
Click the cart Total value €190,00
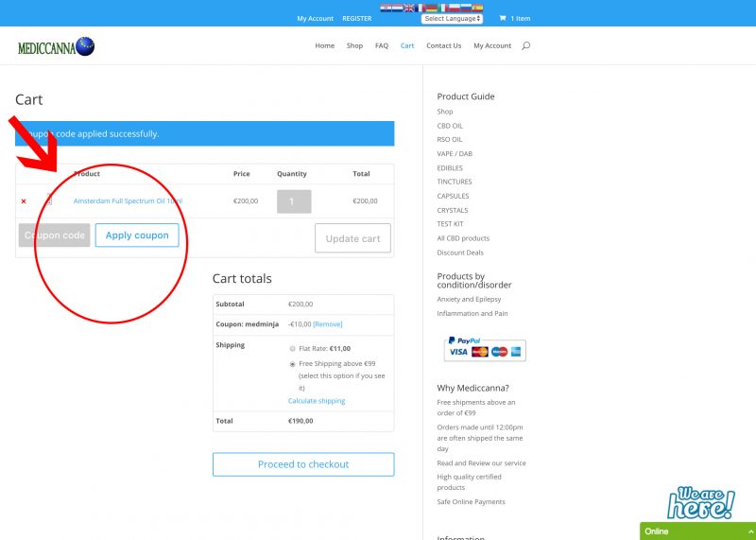(301, 421)
